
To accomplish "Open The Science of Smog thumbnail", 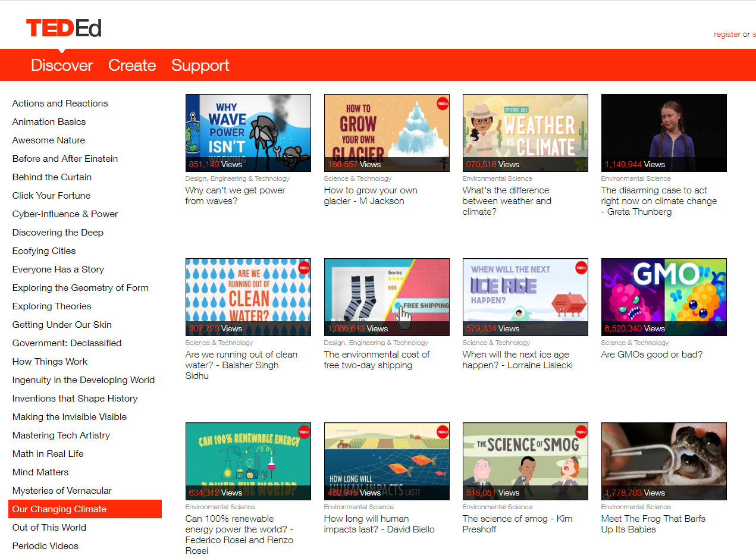I will click(x=525, y=461).
